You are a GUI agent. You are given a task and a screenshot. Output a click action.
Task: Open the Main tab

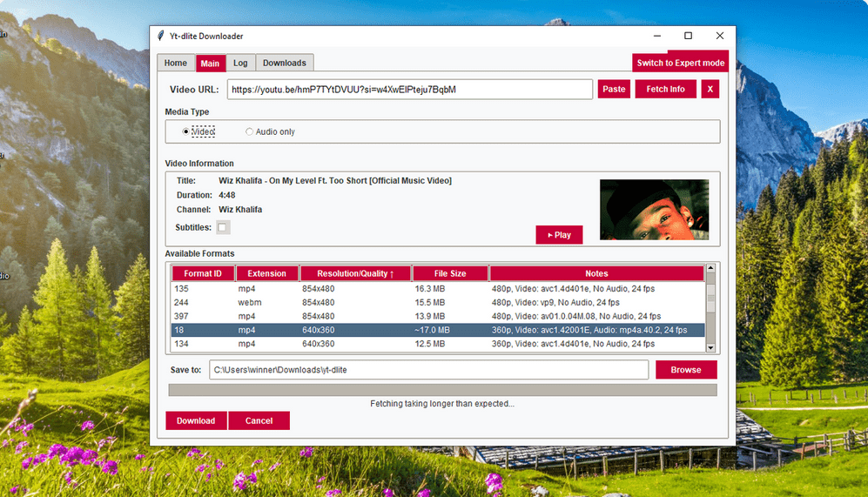(x=210, y=63)
